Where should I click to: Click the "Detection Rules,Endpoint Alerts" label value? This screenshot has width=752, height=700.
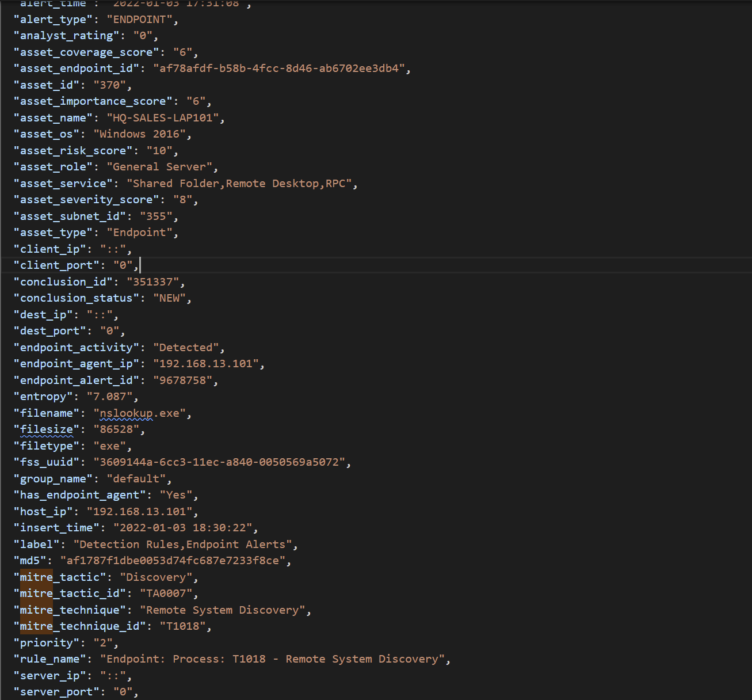click(x=183, y=545)
